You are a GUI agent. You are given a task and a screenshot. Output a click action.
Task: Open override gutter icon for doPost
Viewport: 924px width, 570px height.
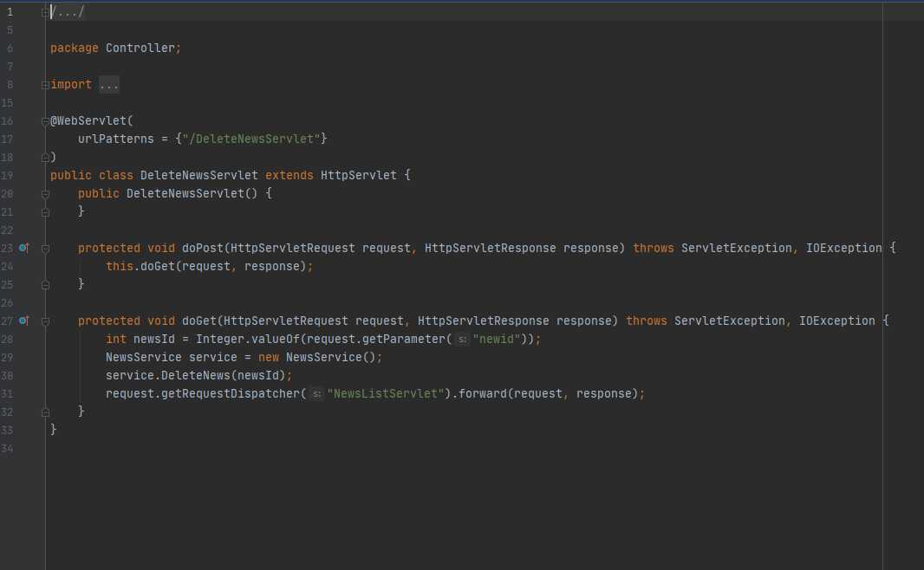24,248
